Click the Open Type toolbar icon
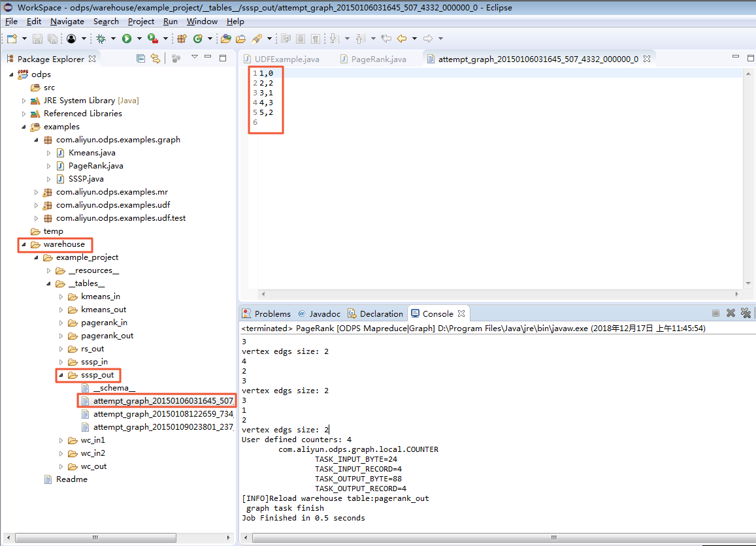This screenshot has height=546, width=756. pos(225,39)
